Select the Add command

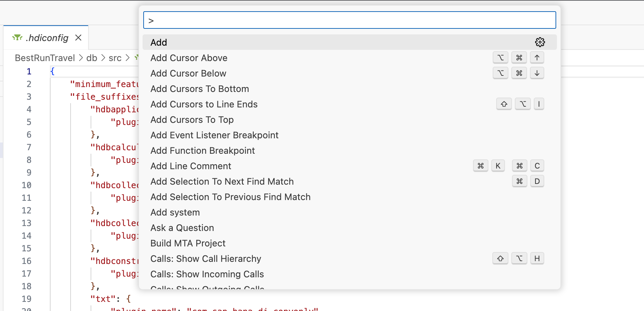click(349, 42)
